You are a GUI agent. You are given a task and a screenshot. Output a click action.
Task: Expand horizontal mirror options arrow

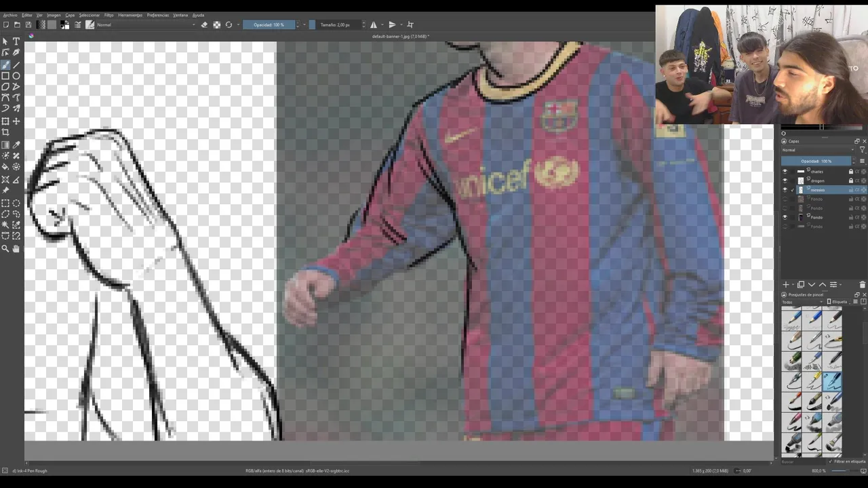pyautogui.click(x=381, y=25)
